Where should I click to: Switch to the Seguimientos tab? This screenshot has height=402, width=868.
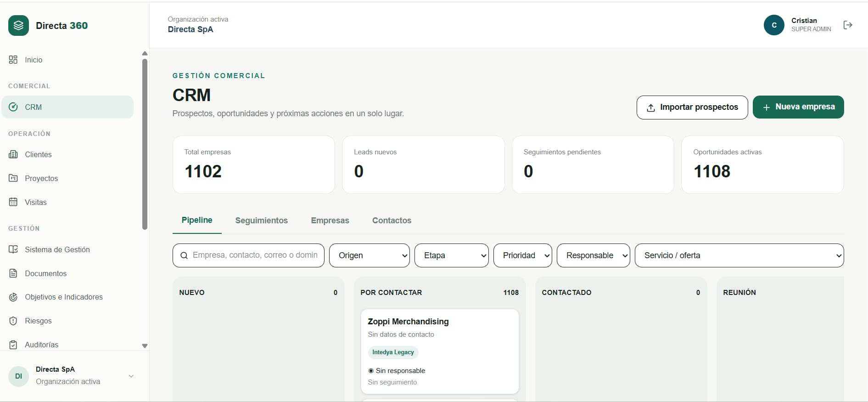[x=262, y=221]
